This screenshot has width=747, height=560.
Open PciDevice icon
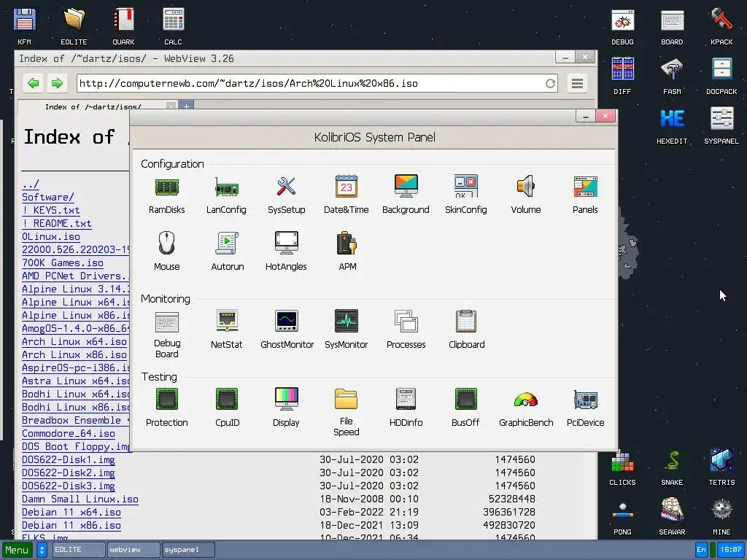(x=586, y=400)
